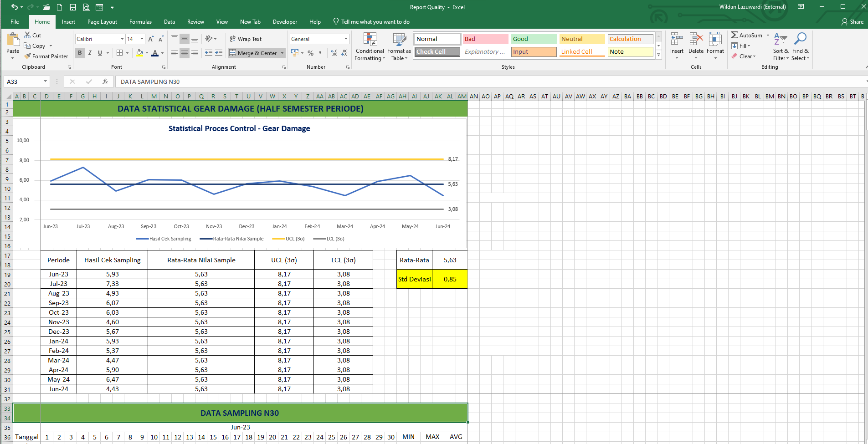Click the Fill Color bucket swatch
The height and width of the screenshot is (444, 868).
point(139,53)
